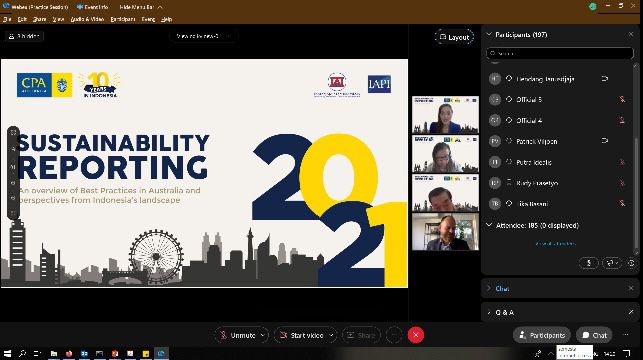Click the red leave meeting button
Screen dimensions: 643x360
tap(416, 335)
